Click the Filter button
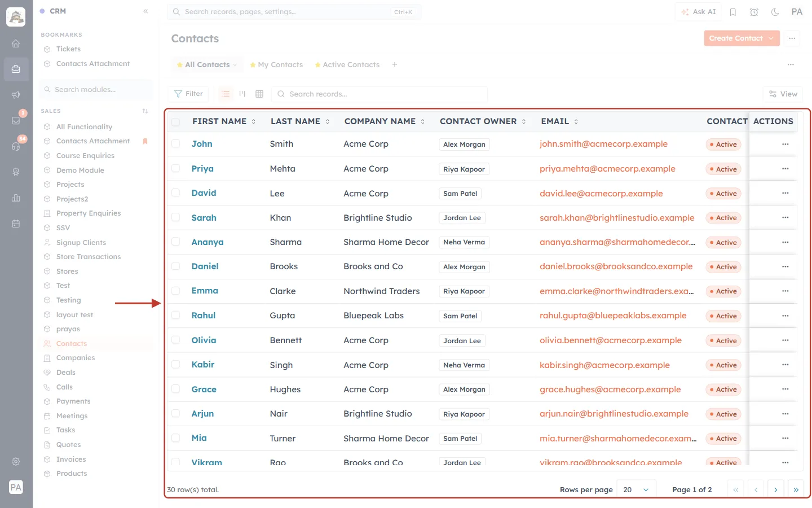Viewport: 812px width, 508px height. [188, 94]
